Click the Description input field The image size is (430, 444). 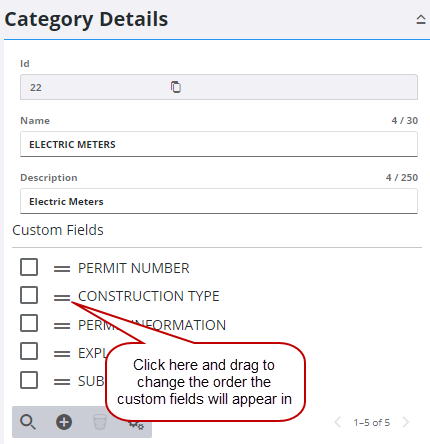click(x=219, y=201)
